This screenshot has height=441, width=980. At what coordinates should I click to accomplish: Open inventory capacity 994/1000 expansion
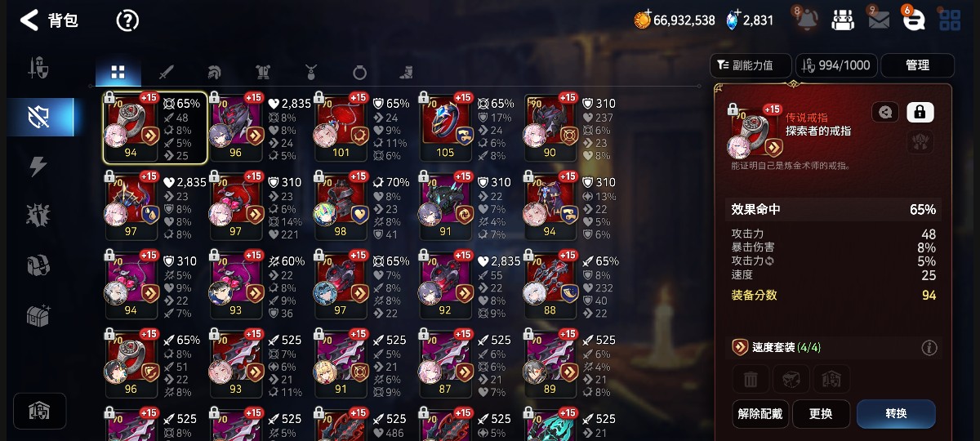click(x=836, y=65)
